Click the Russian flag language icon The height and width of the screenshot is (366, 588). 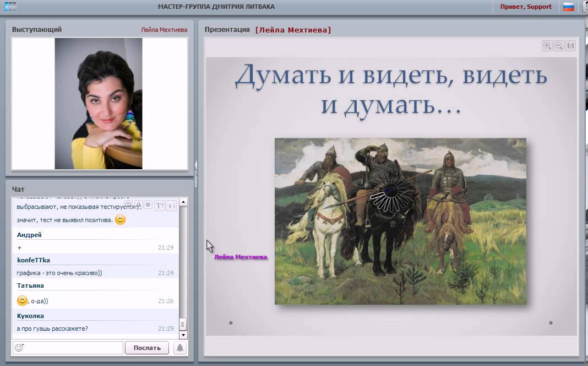tap(569, 7)
